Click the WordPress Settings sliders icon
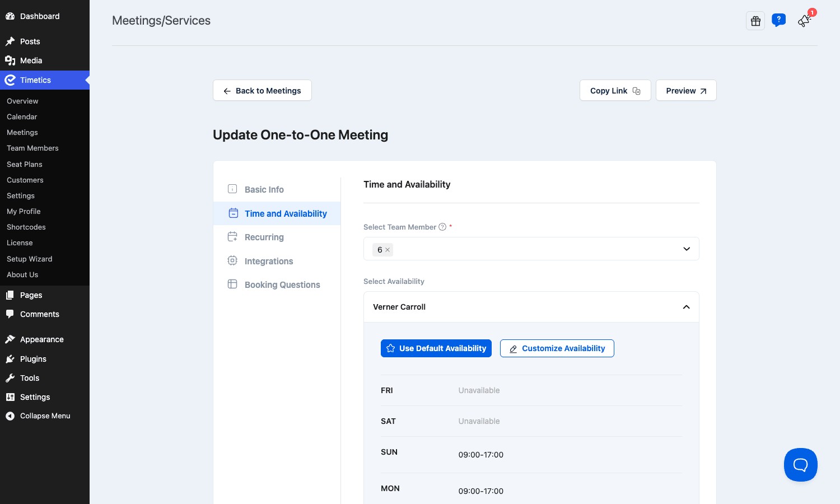This screenshot has width=840, height=504. click(x=10, y=397)
